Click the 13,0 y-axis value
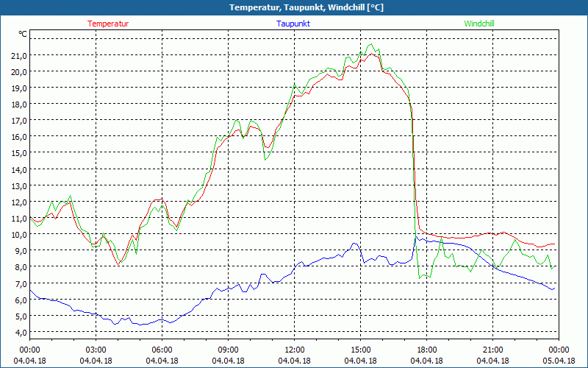The width and height of the screenshot is (588, 368). click(x=20, y=185)
